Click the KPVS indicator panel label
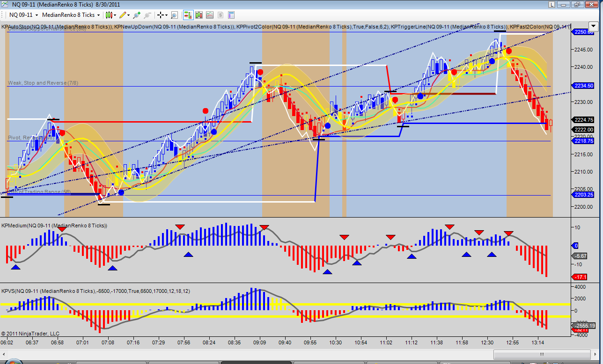 [96, 291]
